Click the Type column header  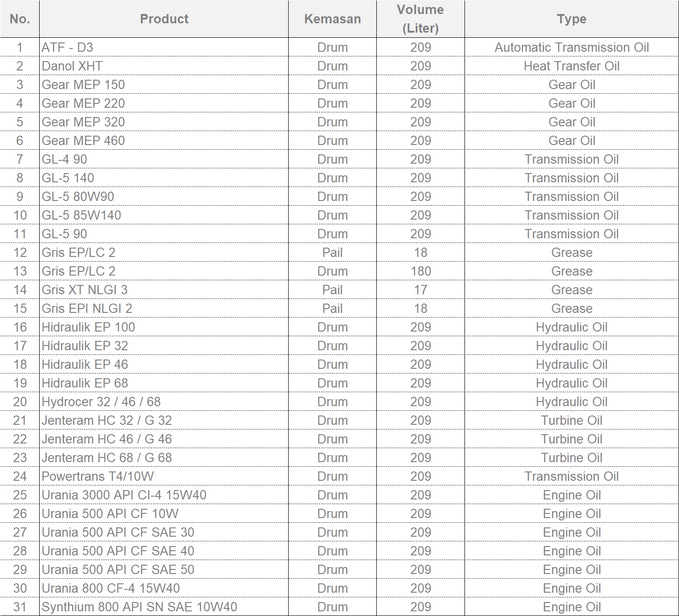pyautogui.click(x=571, y=19)
